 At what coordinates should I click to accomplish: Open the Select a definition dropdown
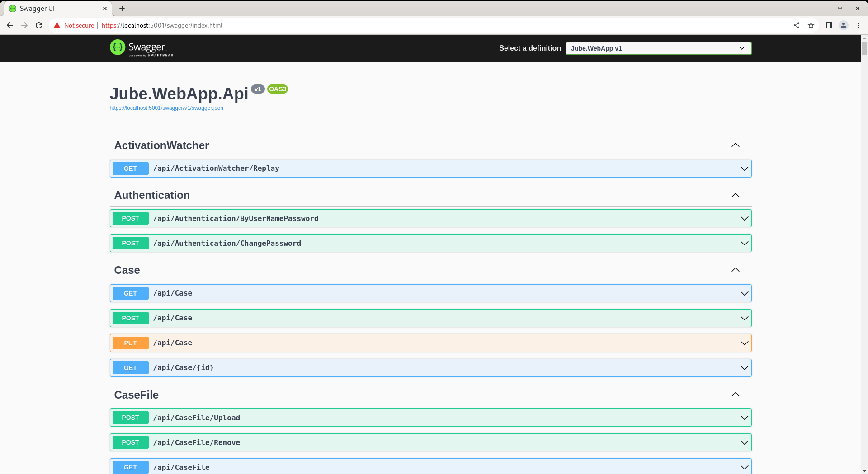(x=658, y=48)
